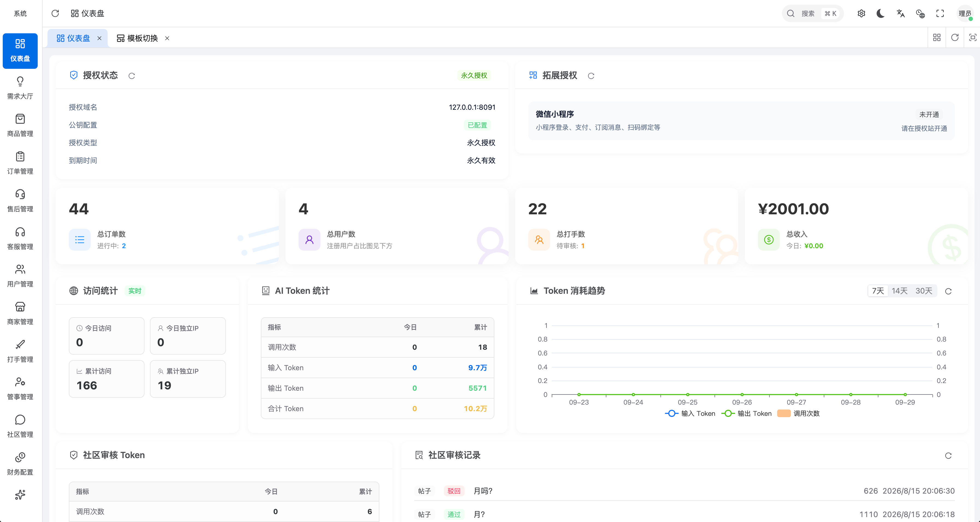
Task: Toggle dark mode with the moon icon
Action: [x=881, y=13]
